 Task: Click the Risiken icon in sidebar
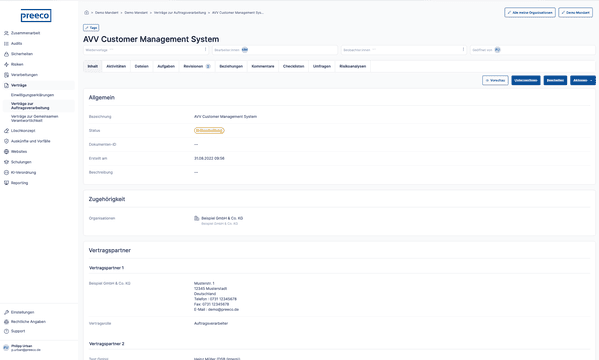[6, 65]
